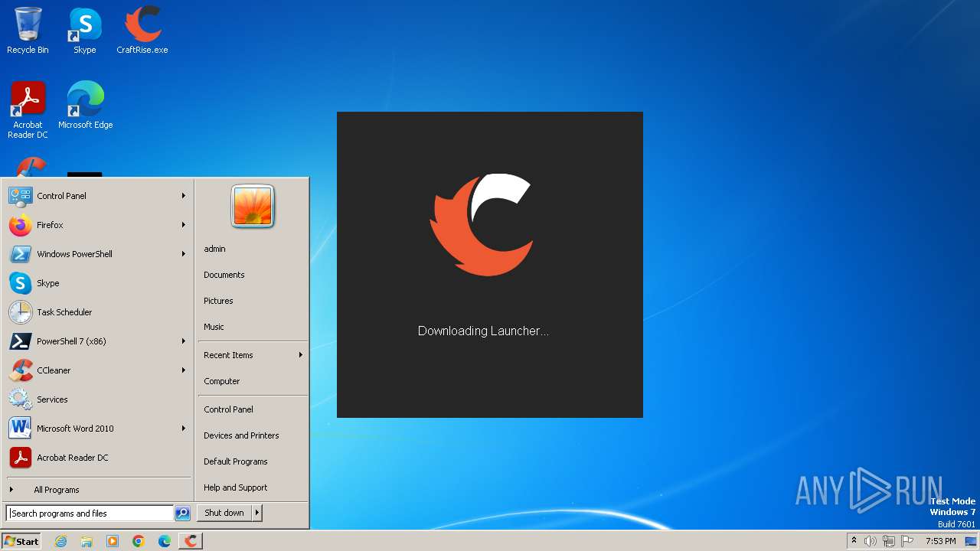Image resolution: width=980 pixels, height=551 pixels.
Task: Show hidden system tray icons
Action: [854, 541]
